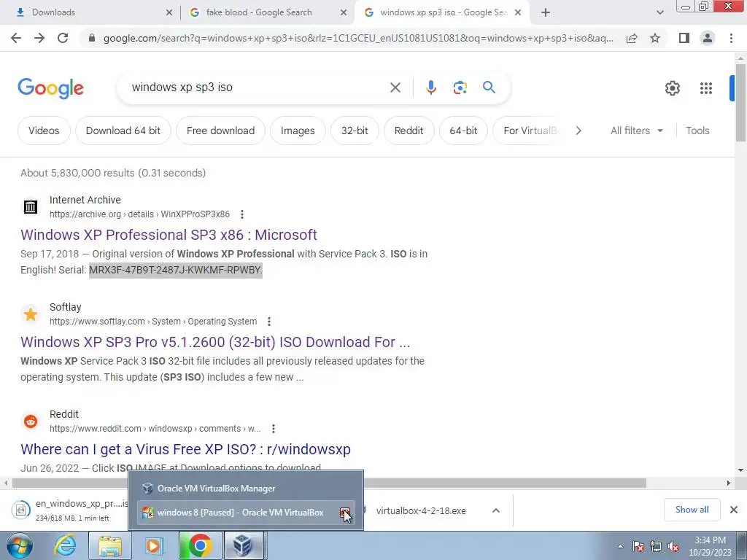Select the 64-bit filter chip
This screenshot has height=560, width=747.
click(x=463, y=131)
